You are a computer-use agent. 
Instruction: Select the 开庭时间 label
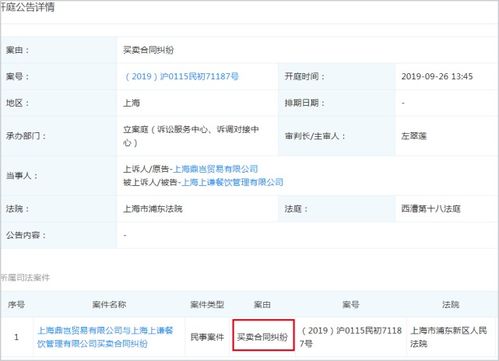tap(304, 76)
